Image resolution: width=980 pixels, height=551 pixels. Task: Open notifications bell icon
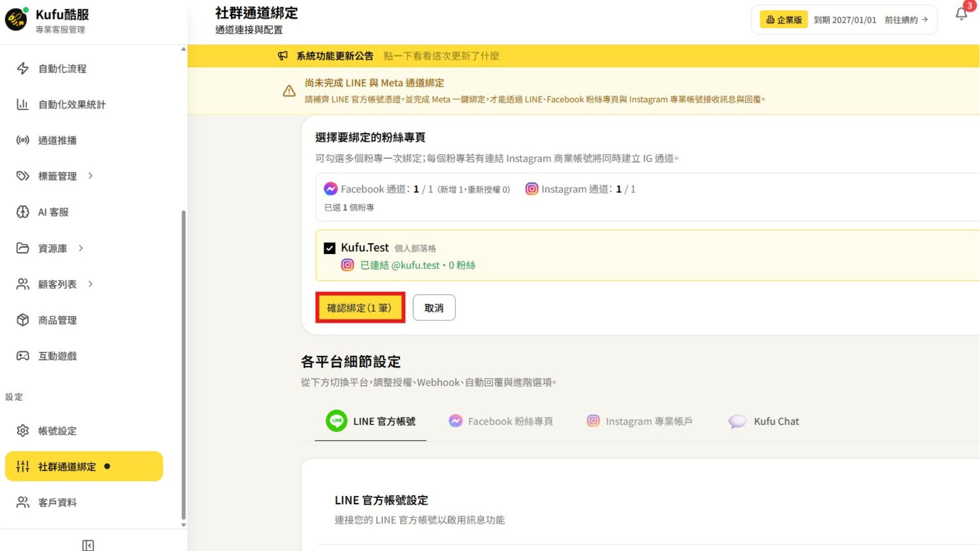[961, 14]
